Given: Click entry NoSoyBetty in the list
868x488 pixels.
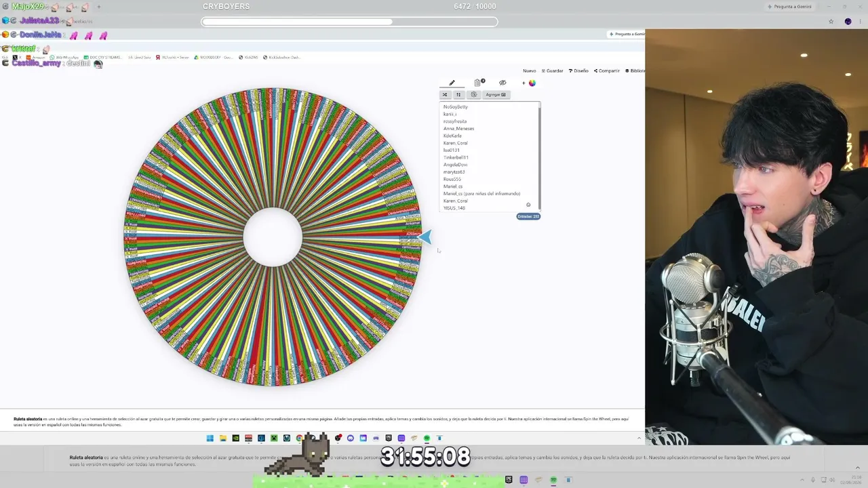Looking at the screenshot, I should coord(456,107).
